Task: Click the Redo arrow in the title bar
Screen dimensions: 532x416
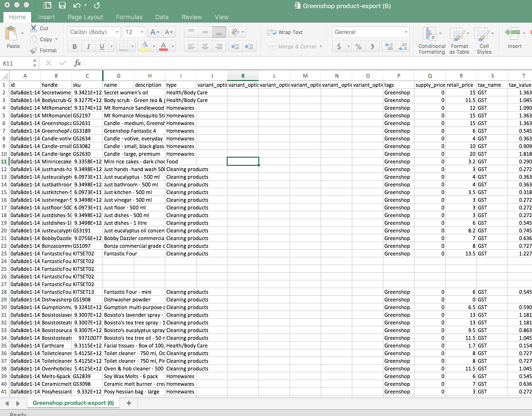Action: pyautogui.click(x=97, y=5)
